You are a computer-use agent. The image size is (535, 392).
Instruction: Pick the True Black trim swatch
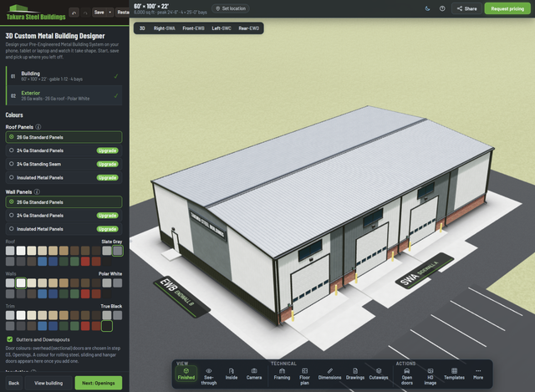tap(107, 326)
